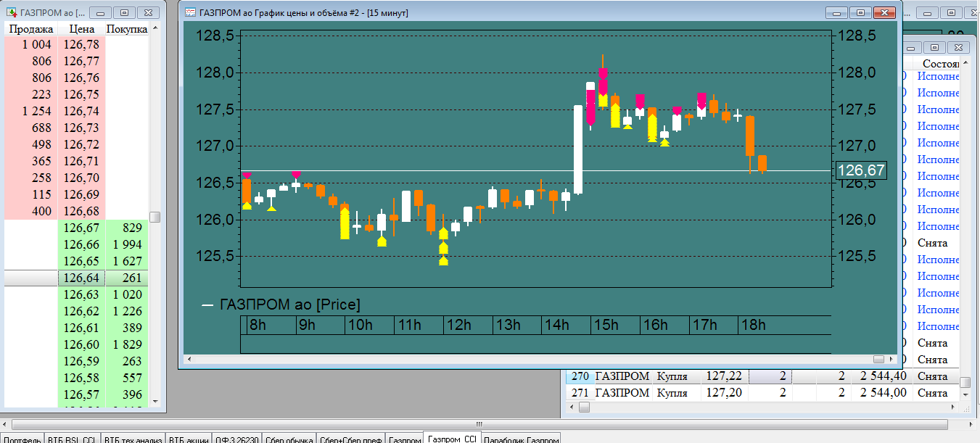Switch to the Портфель tab
Image resolution: width=980 pixels, height=443 pixels.
tap(22, 439)
